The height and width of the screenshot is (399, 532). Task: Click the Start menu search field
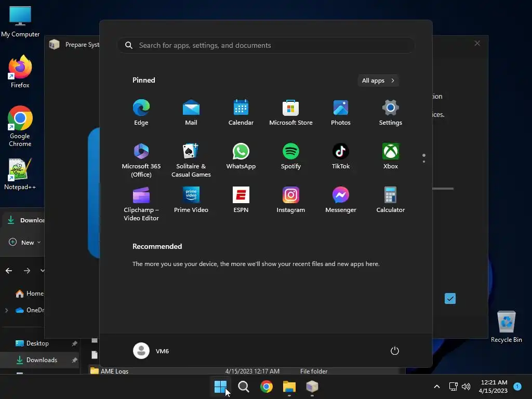click(266, 45)
